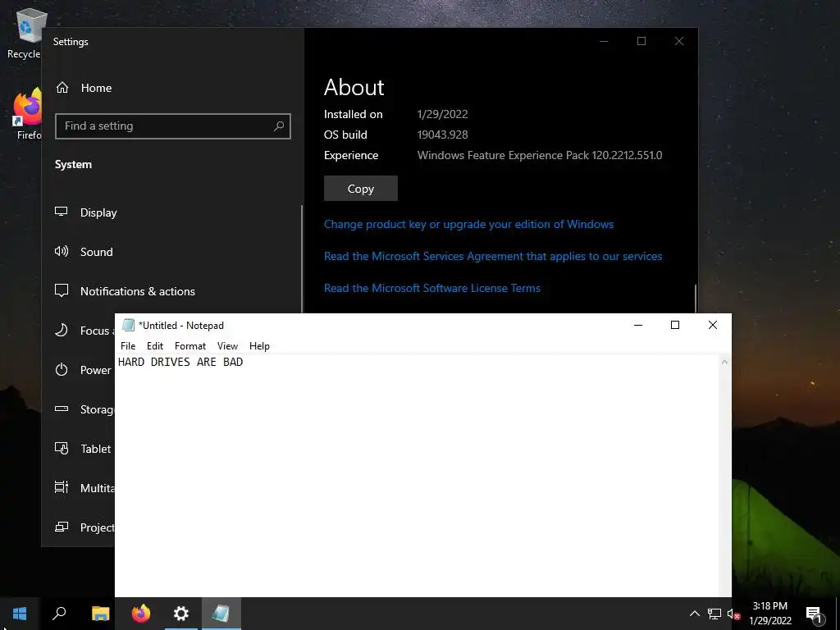The width and height of the screenshot is (840, 630).
Task: Close the Settings window
Action: click(678, 41)
